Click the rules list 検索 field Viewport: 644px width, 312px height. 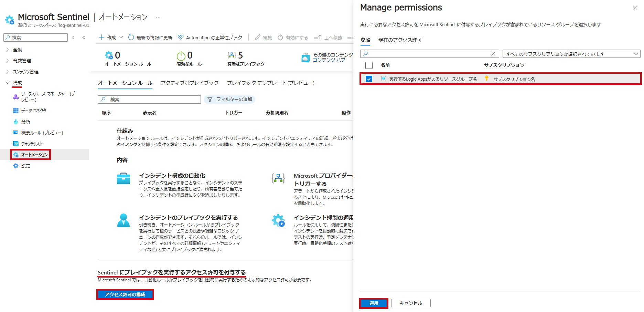tap(149, 100)
